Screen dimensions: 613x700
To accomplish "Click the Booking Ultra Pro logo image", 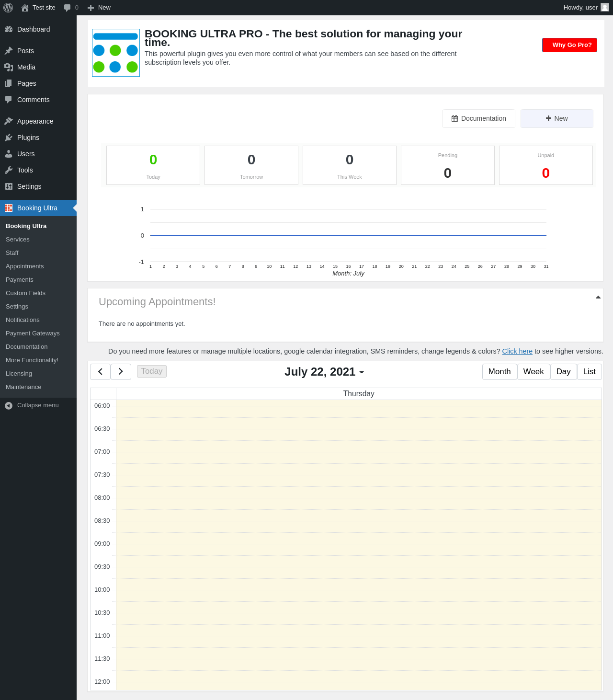I will (x=116, y=53).
